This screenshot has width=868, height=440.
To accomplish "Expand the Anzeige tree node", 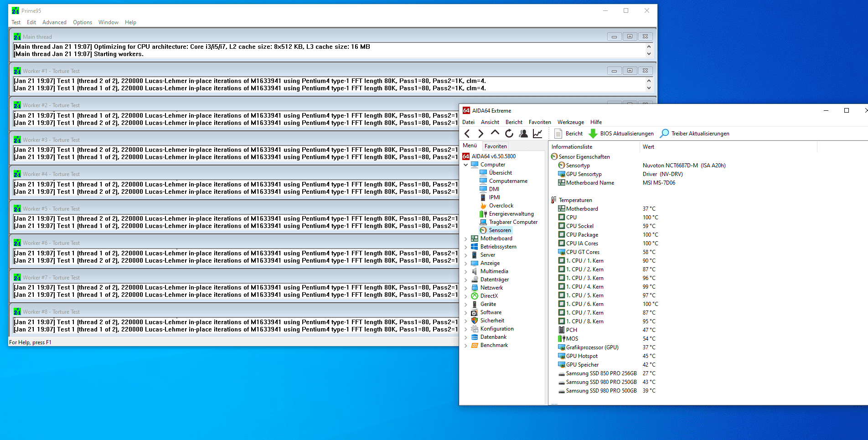I will (x=465, y=263).
